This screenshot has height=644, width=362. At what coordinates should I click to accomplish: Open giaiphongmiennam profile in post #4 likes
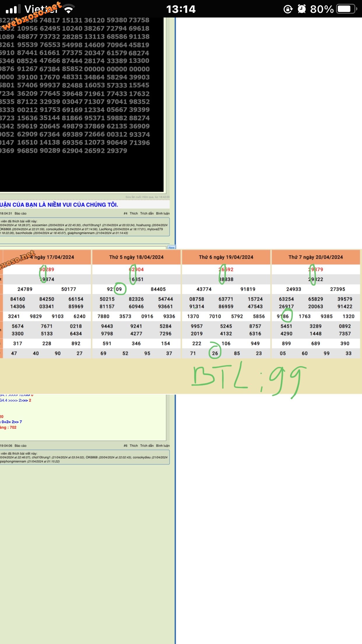(x=81, y=233)
